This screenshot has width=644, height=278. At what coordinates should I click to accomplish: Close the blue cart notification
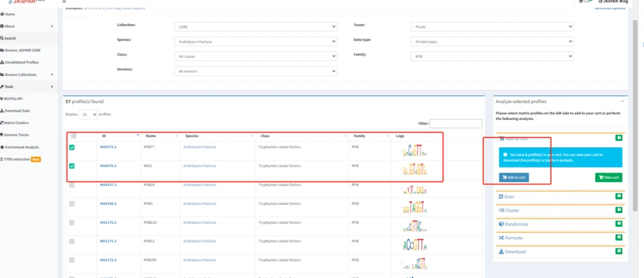[617, 155]
